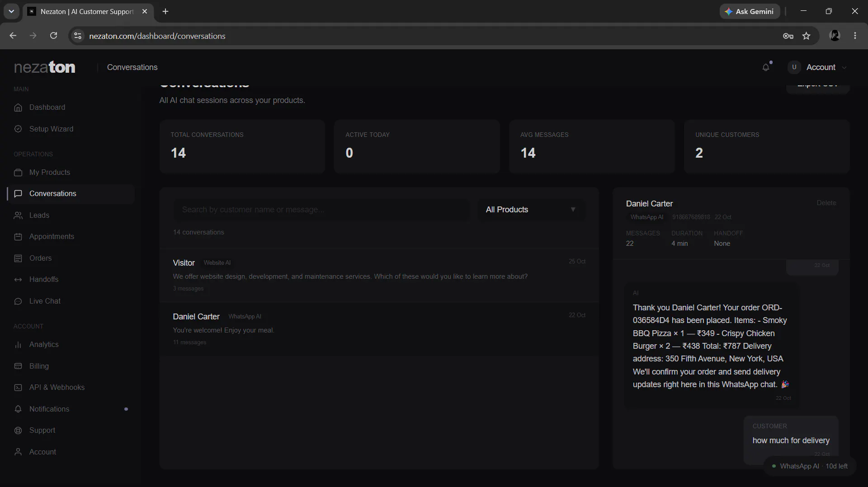This screenshot has width=868, height=487.
Task: Click the Dashboard home icon
Action: 18,108
